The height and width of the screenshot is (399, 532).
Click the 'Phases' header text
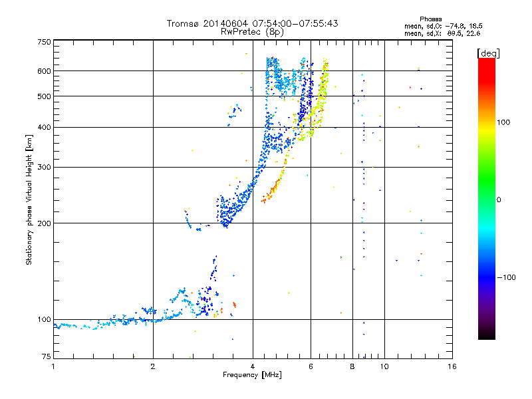(430, 19)
